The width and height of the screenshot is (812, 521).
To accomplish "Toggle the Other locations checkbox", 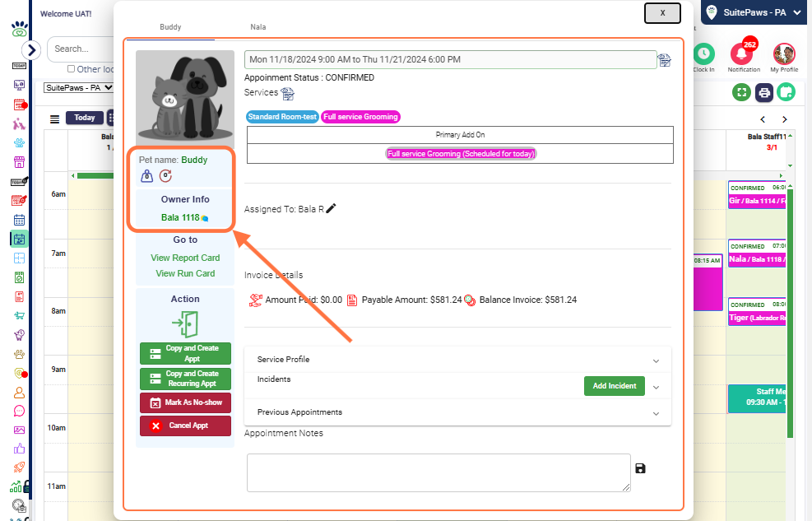I will [71, 69].
